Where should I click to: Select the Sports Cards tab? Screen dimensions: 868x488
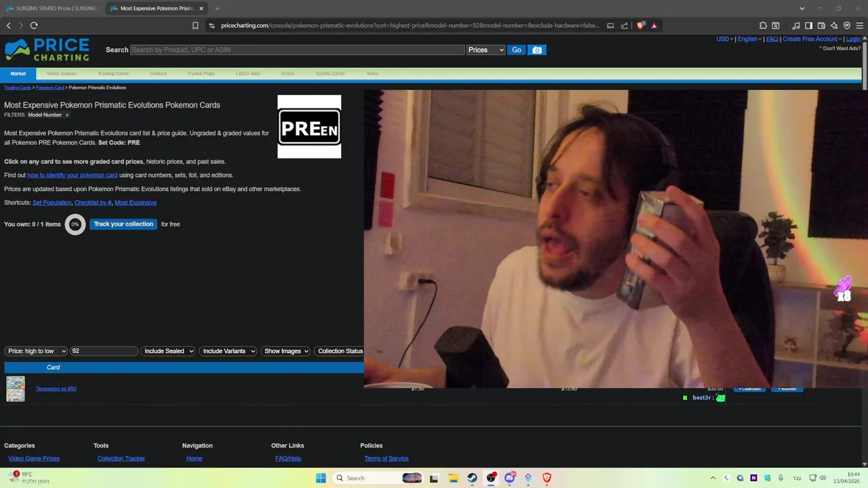(x=330, y=74)
